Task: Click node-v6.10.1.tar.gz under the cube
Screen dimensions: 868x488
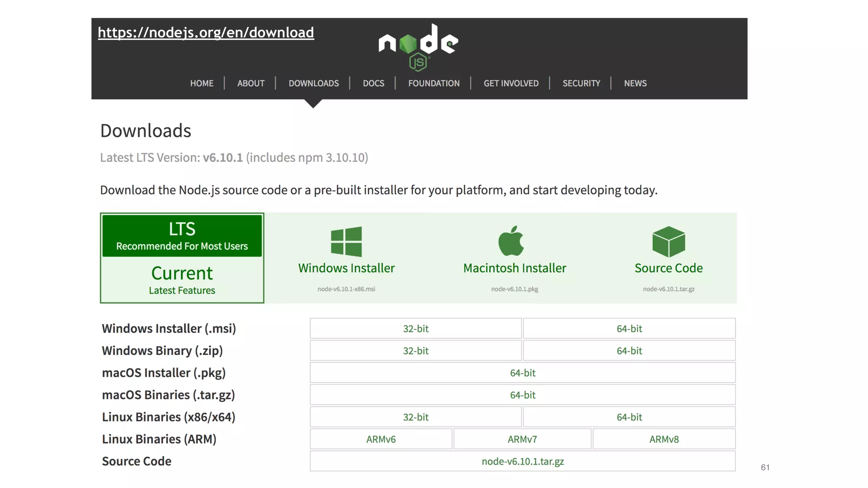Action: pos(668,289)
